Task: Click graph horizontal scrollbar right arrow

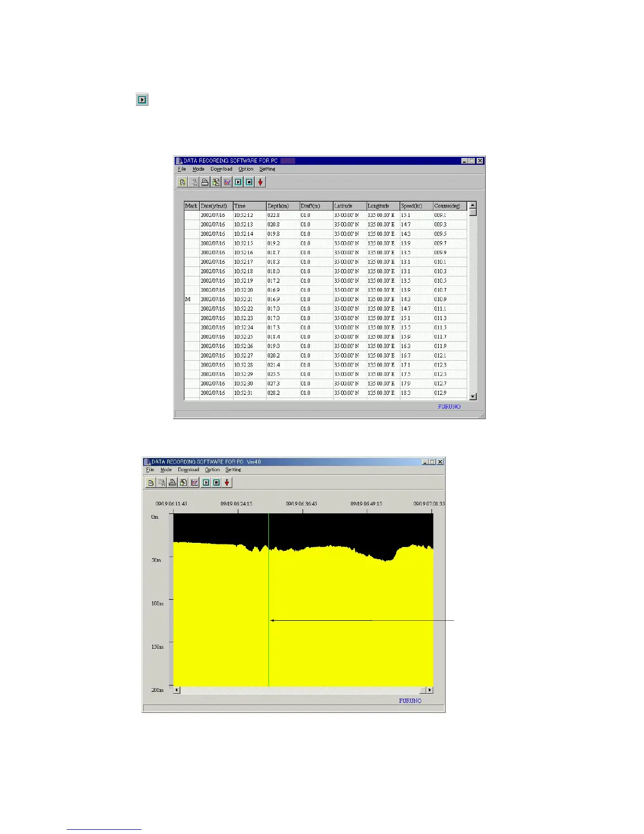Action: [430, 690]
